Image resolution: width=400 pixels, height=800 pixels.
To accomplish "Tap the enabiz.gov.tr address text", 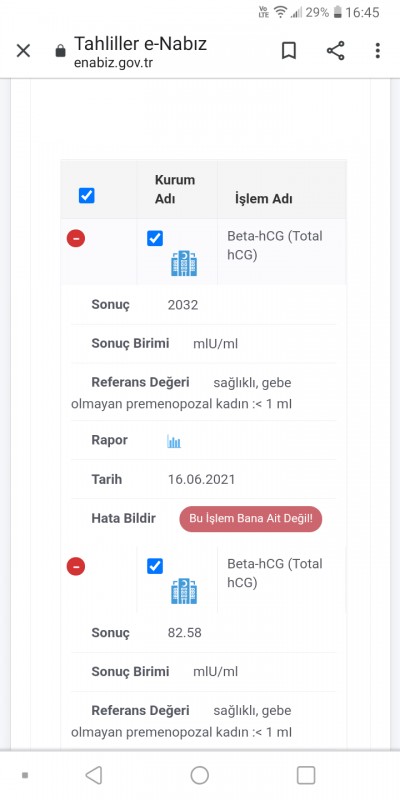I will click(113, 63).
